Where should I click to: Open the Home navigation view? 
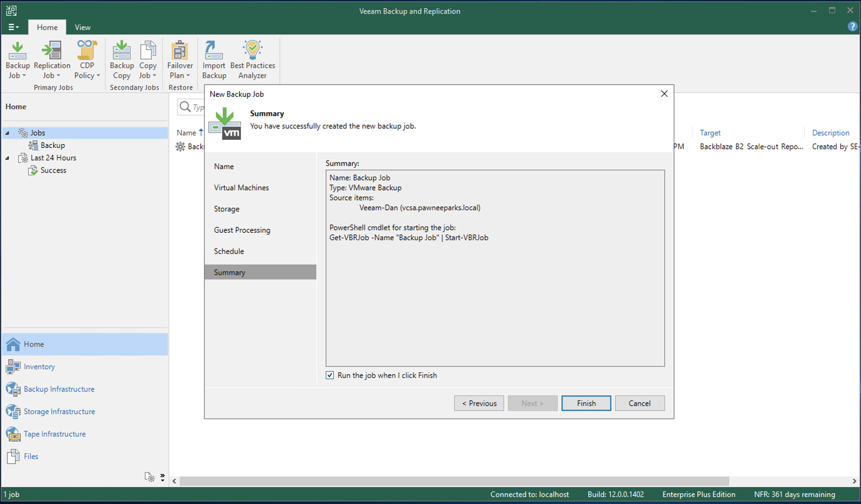click(85, 344)
